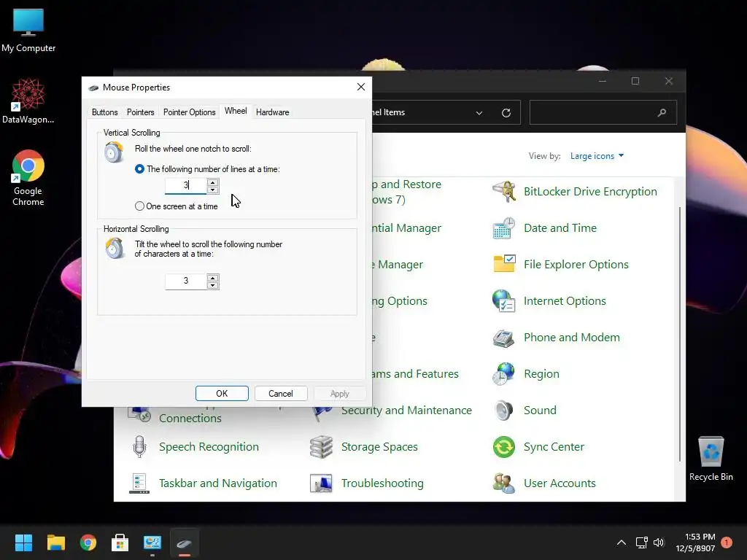The image size is (747, 560).
Task: Click the volume icon in system tray
Action: 659,542
